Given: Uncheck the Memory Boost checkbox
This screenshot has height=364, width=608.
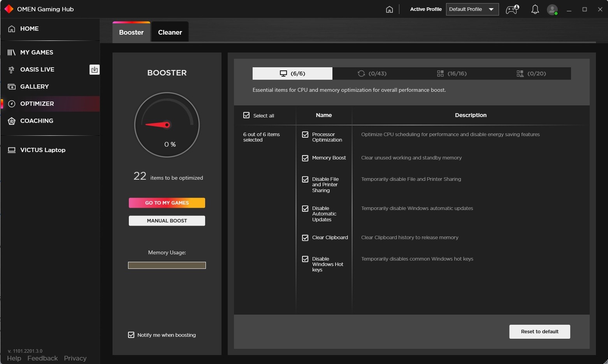Looking at the screenshot, I should point(305,158).
